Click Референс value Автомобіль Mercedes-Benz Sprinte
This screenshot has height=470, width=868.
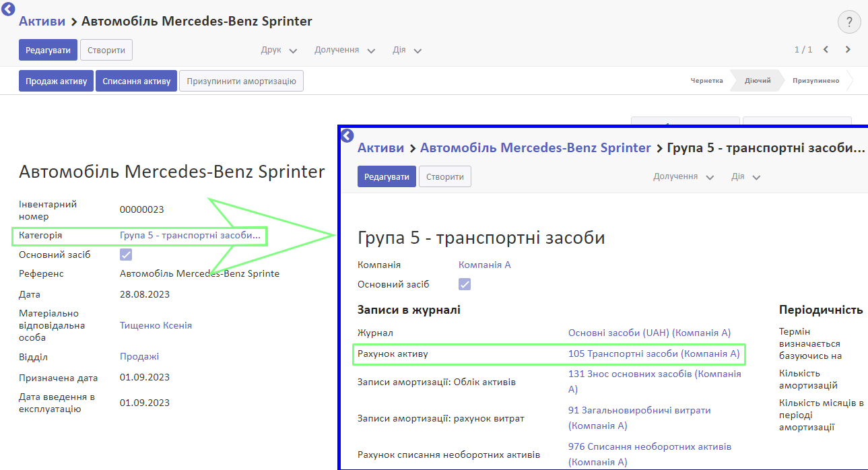tap(199, 273)
